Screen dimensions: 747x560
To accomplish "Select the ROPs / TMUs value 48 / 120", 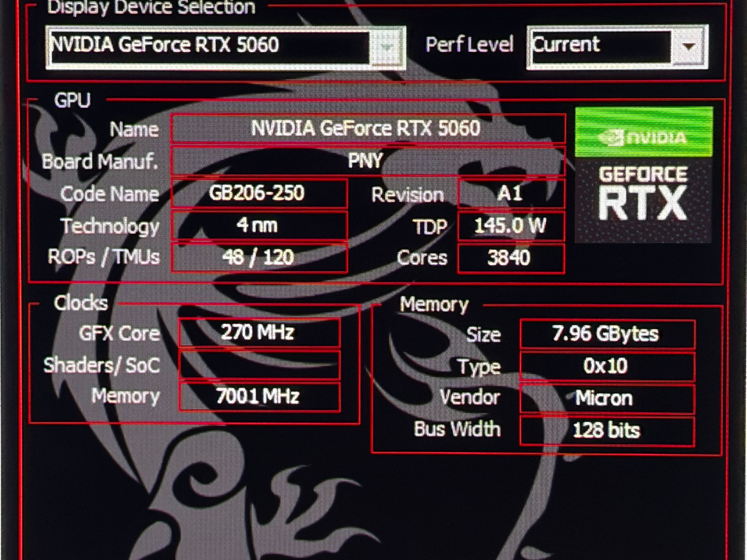I will (259, 258).
